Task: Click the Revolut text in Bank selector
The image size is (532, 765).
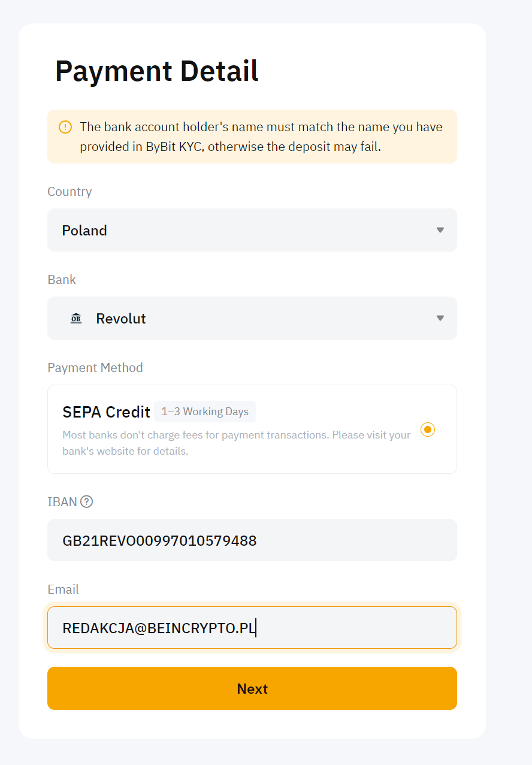Action: [121, 319]
